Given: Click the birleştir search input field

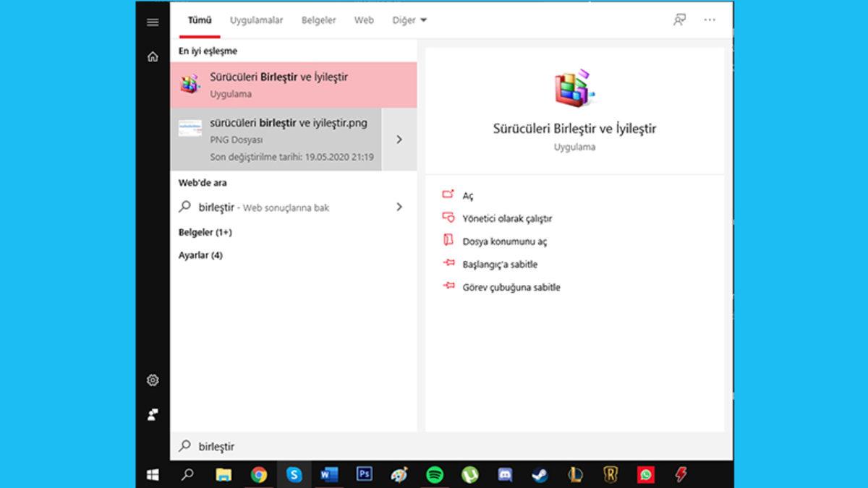Looking at the screenshot, I should [x=253, y=446].
